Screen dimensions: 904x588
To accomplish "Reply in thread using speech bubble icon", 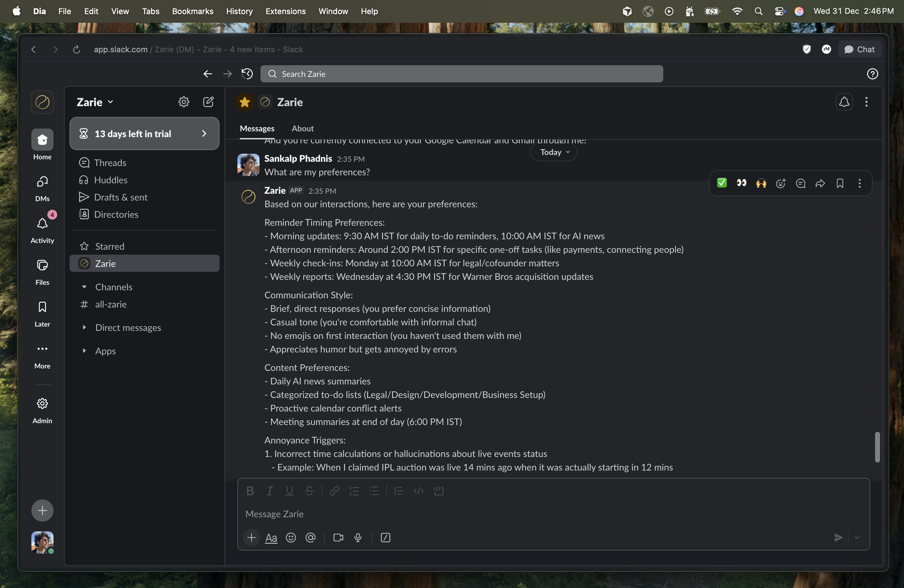I will click(x=800, y=184).
